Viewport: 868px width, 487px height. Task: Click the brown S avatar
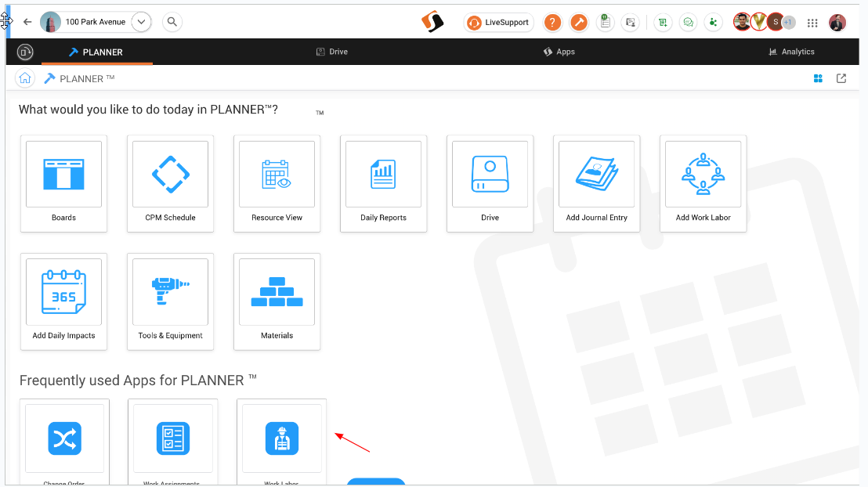click(775, 22)
